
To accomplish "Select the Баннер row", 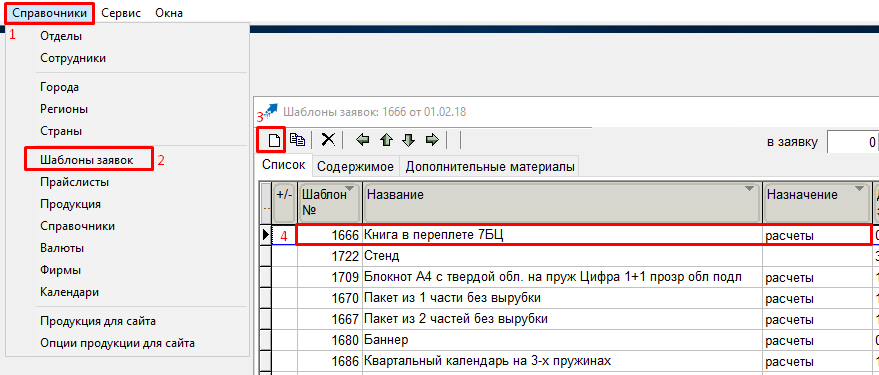I will (563, 340).
